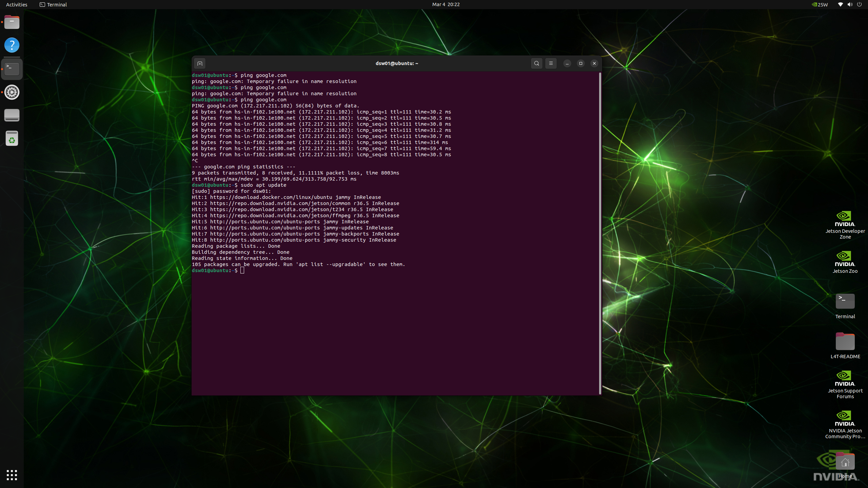Open the L4T-README folder
868x488 pixels.
point(845,342)
